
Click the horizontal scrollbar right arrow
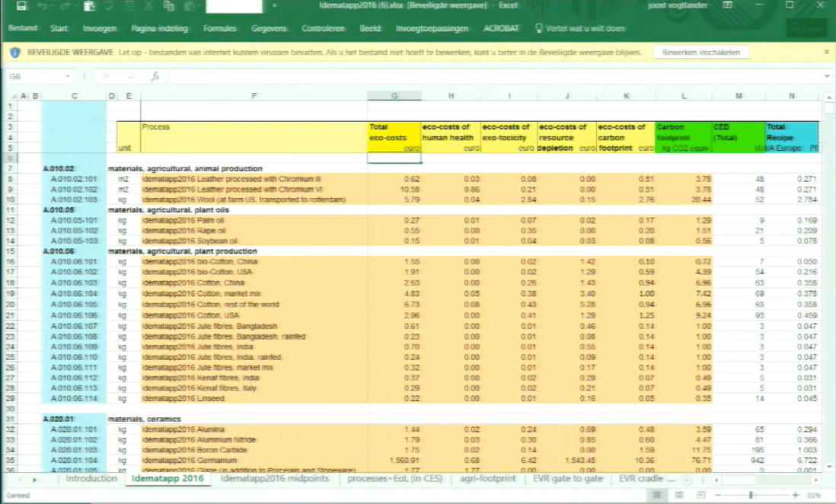tap(816, 480)
